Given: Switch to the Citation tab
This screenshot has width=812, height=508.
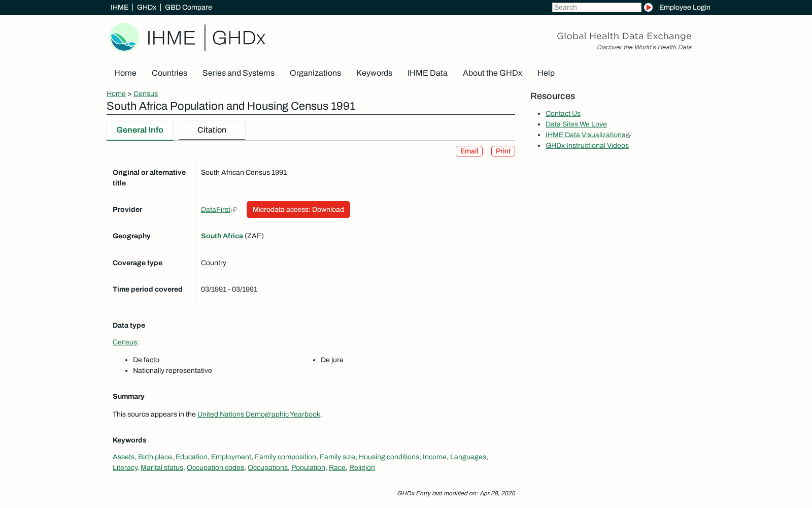Looking at the screenshot, I should (x=212, y=130).
